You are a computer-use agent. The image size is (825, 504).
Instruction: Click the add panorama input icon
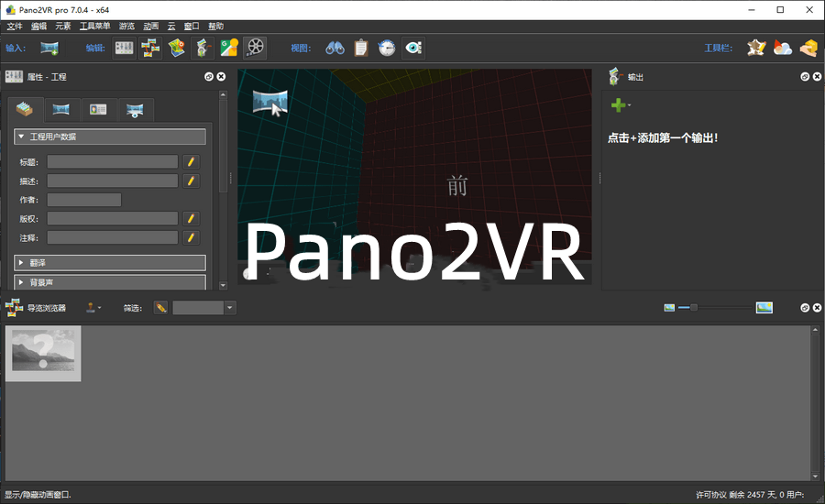[49, 49]
